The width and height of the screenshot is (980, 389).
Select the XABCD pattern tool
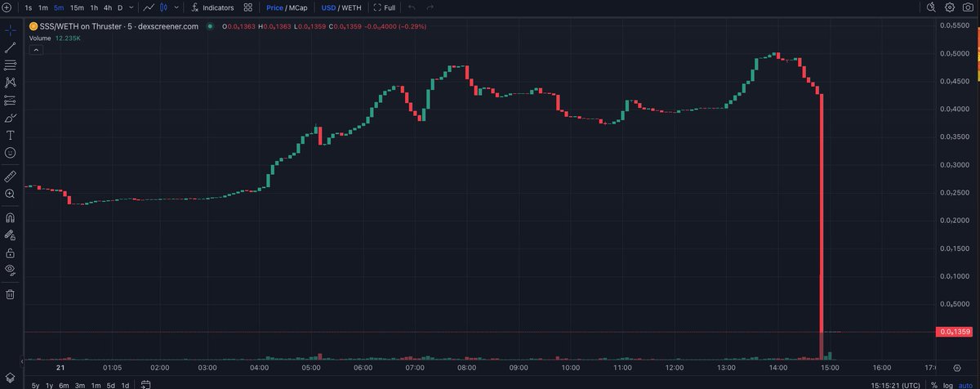tap(10, 83)
